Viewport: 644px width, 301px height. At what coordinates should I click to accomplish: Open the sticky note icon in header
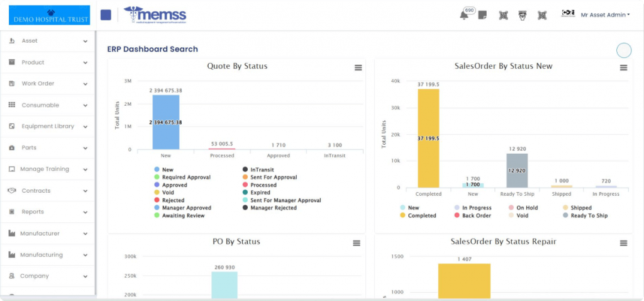[482, 16]
